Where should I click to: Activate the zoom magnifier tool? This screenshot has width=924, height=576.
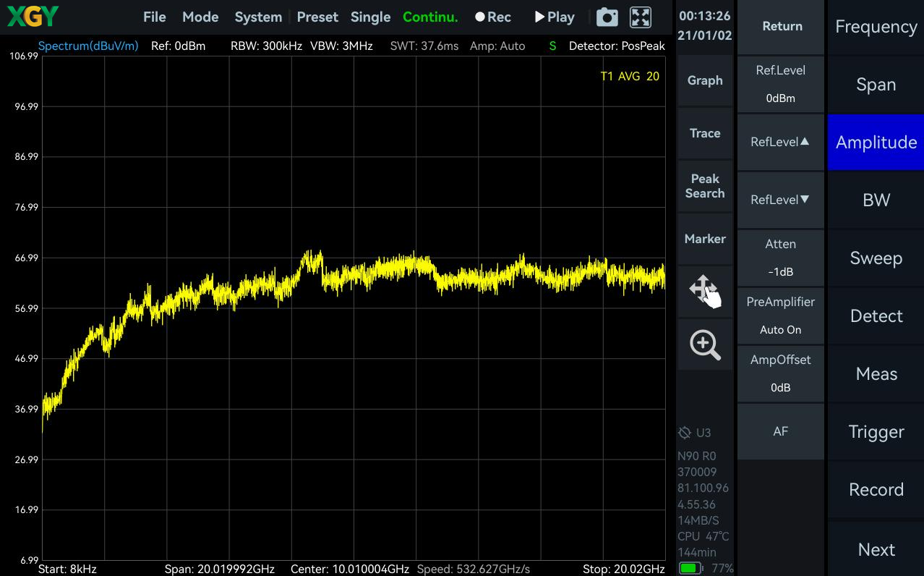click(x=705, y=344)
